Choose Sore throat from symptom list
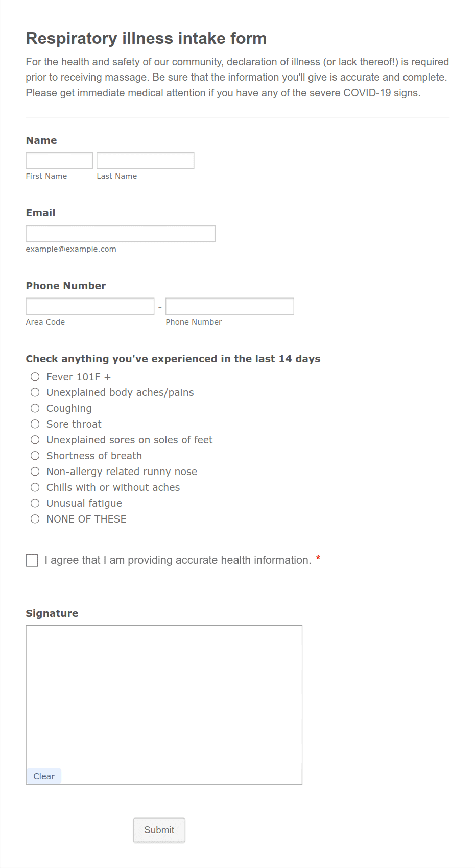This screenshot has height=868, width=475. click(35, 424)
